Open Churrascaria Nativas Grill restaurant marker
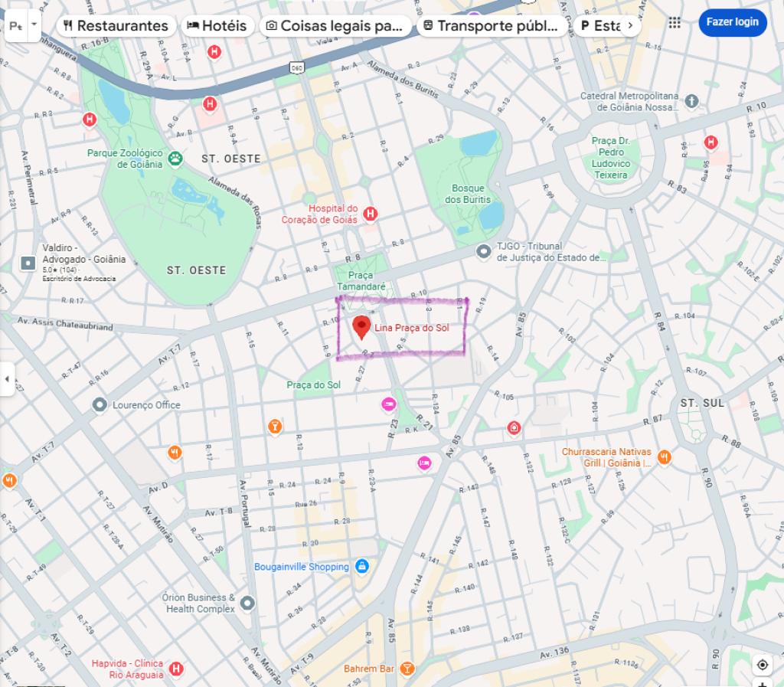 [664, 457]
